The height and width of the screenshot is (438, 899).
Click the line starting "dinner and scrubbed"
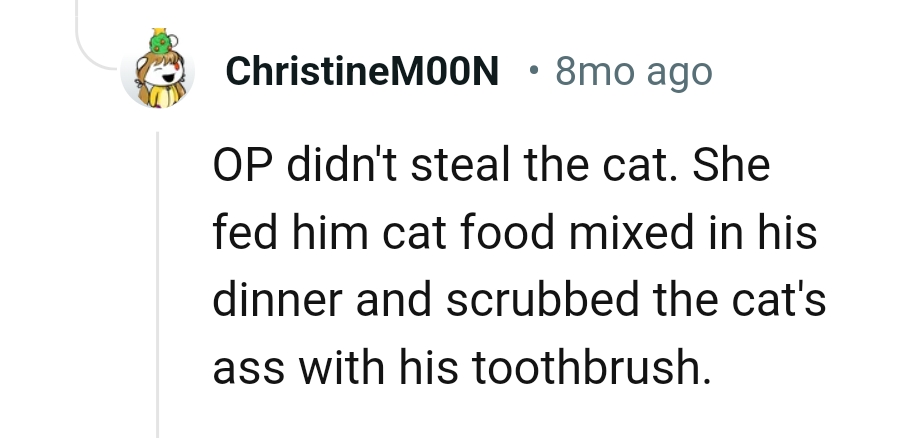(519, 301)
